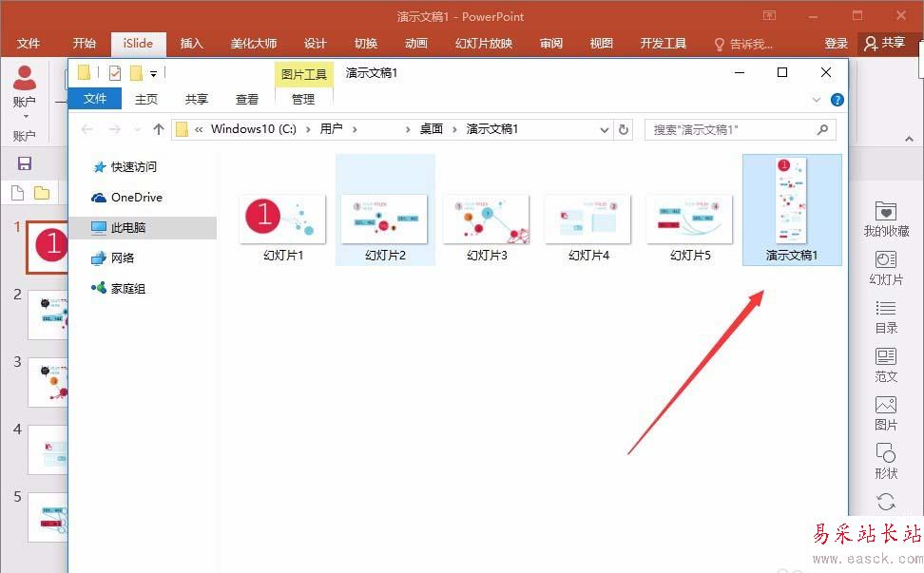Click the new blank document icon

coord(18,193)
